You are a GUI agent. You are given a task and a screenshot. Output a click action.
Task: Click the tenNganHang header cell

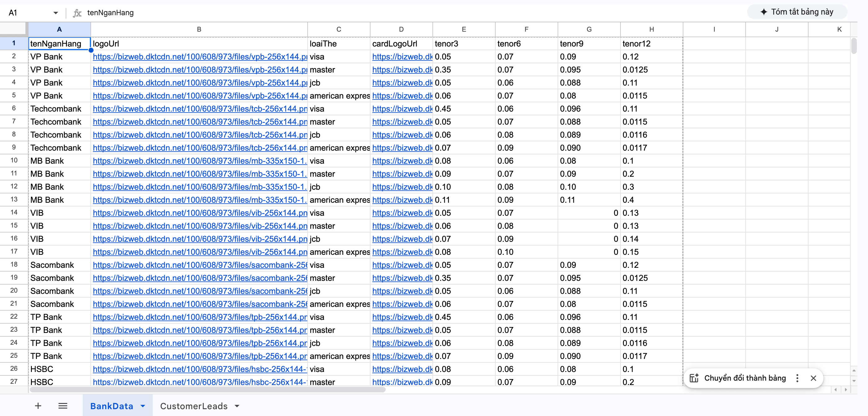click(59, 43)
